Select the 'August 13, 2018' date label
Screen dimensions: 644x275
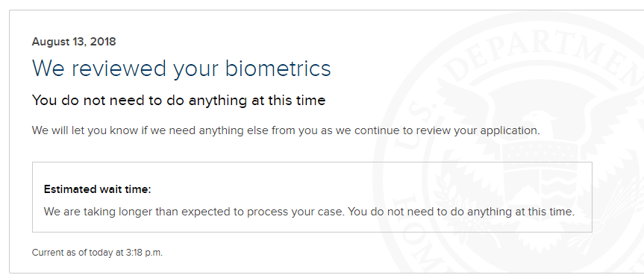pos(74,42)
